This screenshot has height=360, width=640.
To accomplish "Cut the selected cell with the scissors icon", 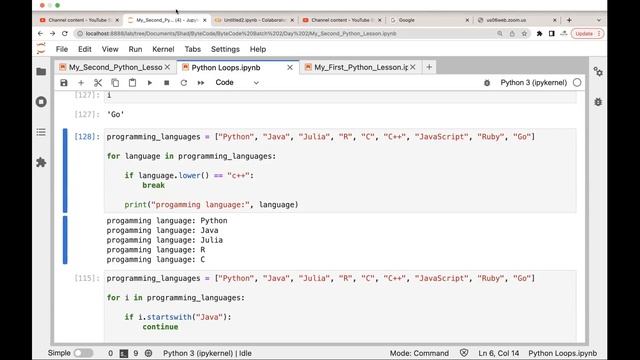I will point(98,83).
